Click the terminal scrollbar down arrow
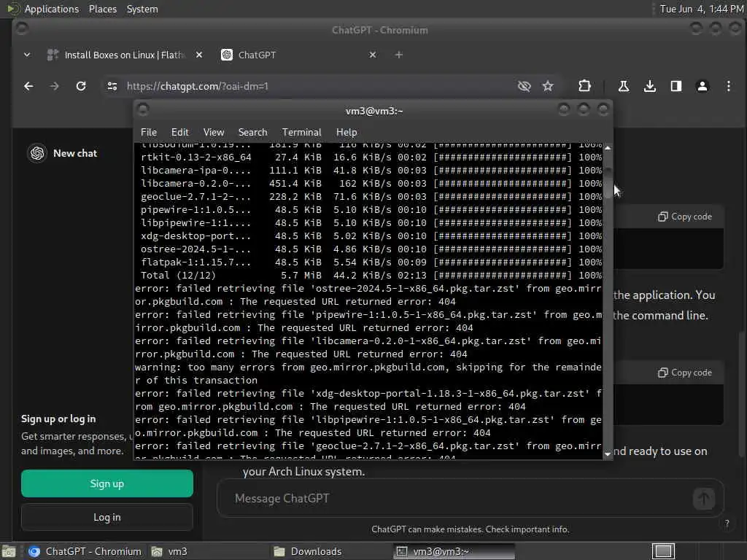The image size is (747, 560). tap(608, 454)
